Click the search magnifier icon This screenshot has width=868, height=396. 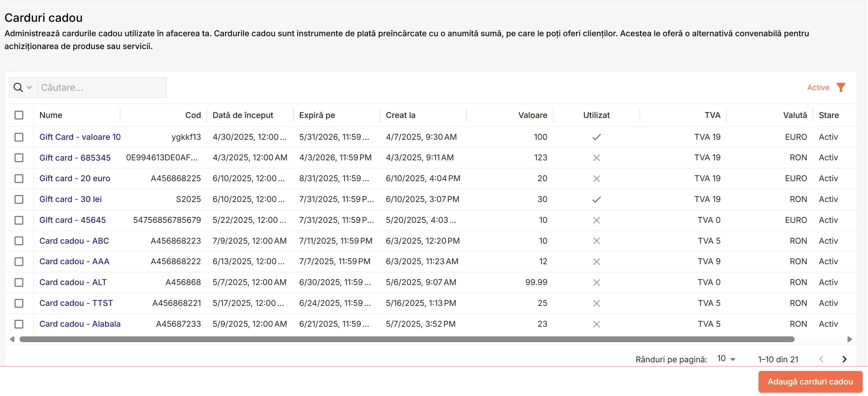(x=18, y=88)
